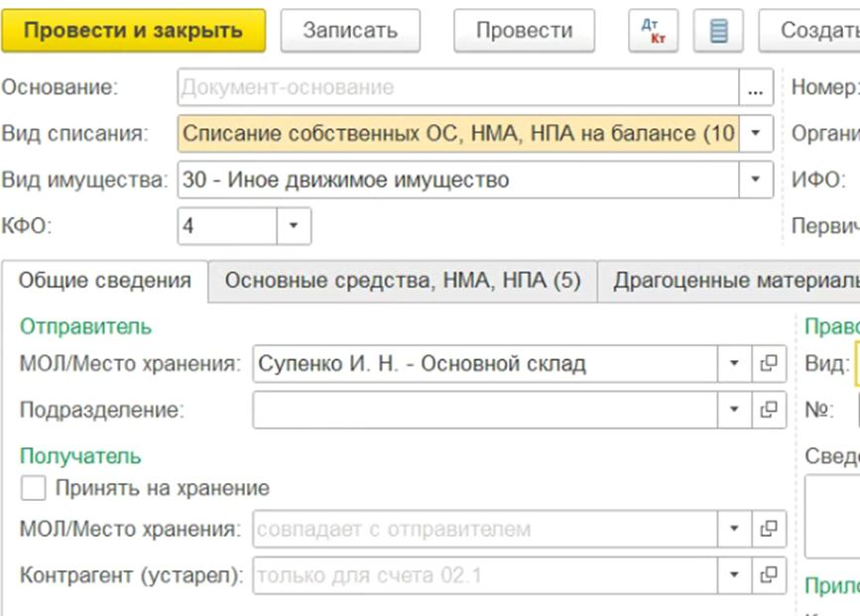Click the Документ-основание input field

tap(458, 87)
